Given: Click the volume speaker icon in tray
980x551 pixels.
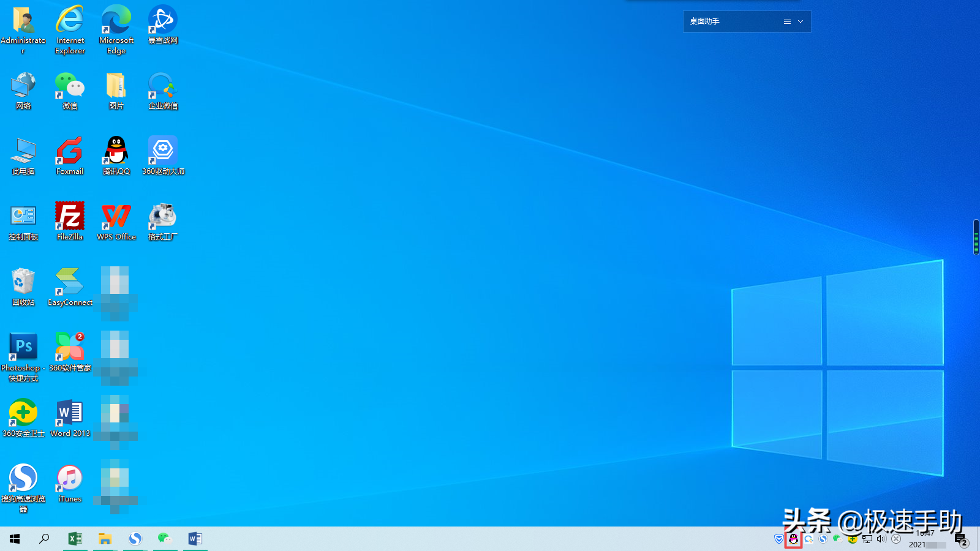Looking at the screenshot, I should (881, 539).
